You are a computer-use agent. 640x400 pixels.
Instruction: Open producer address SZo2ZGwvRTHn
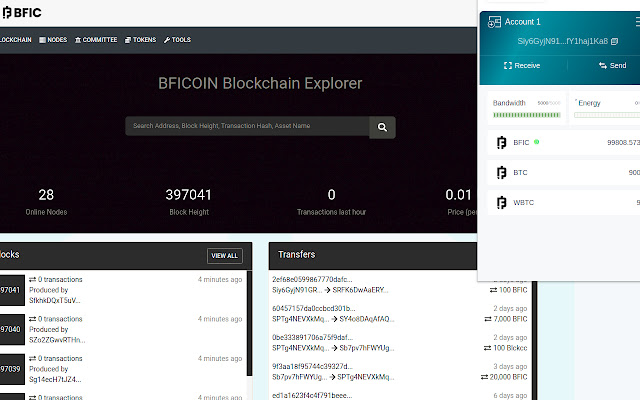point(57,340)
